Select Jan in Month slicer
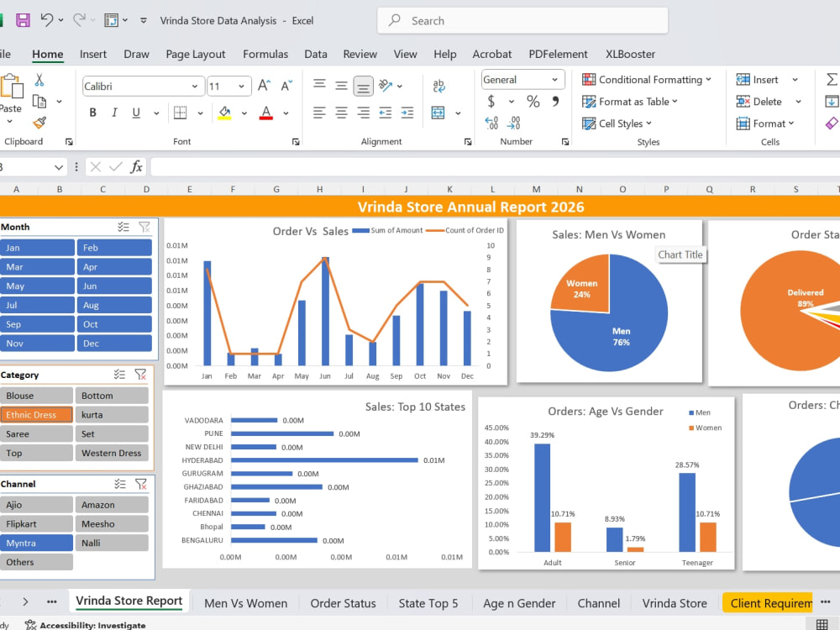Screen dimensions: 840x630 [37, 248]
